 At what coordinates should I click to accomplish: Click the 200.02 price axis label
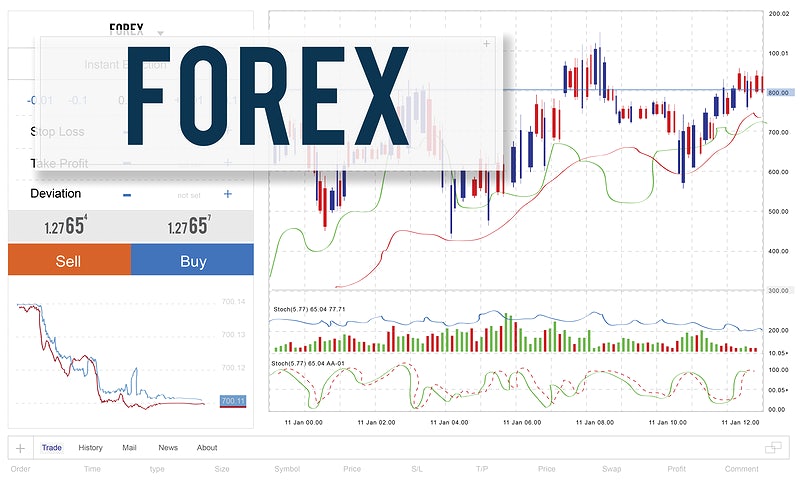[779, 14]
